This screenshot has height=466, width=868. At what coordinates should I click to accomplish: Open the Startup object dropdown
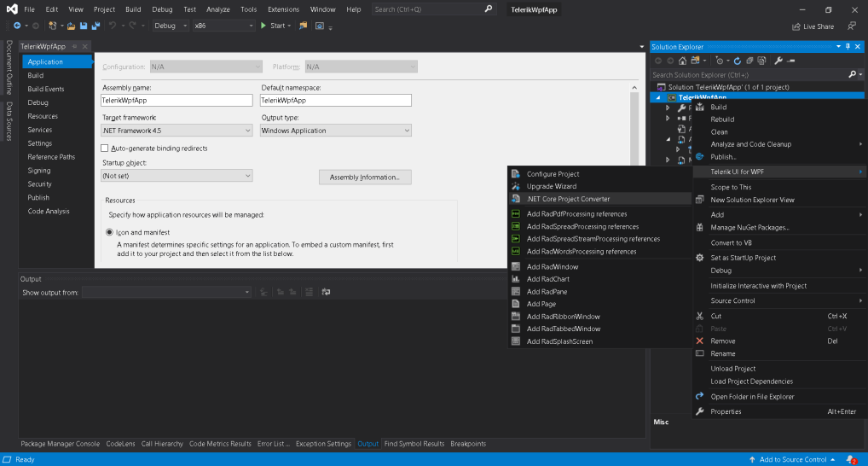[x=176, y=176]
